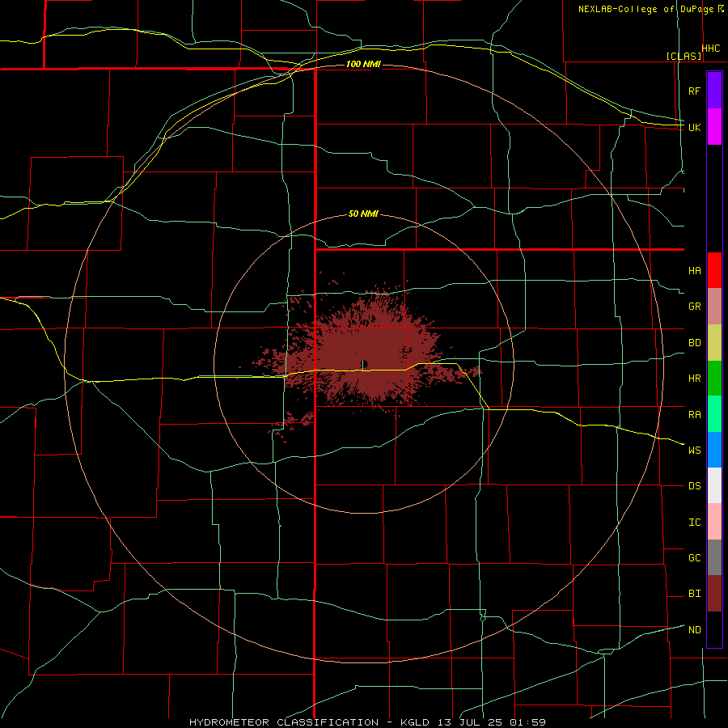The image size is (728, 728).
Task: Click the magenta UK color swatch
Action: point(714,127)
